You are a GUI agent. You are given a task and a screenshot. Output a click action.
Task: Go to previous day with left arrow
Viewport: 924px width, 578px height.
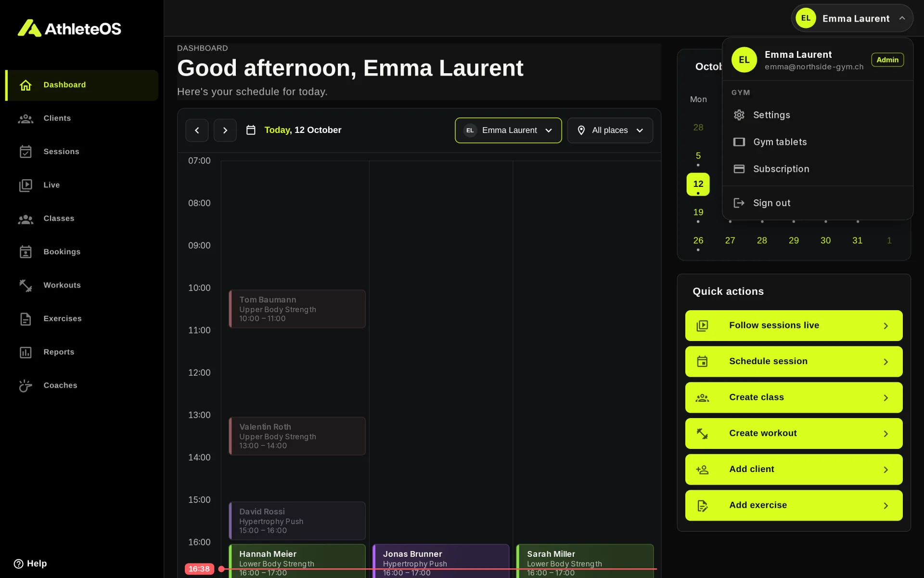[197, 131]
